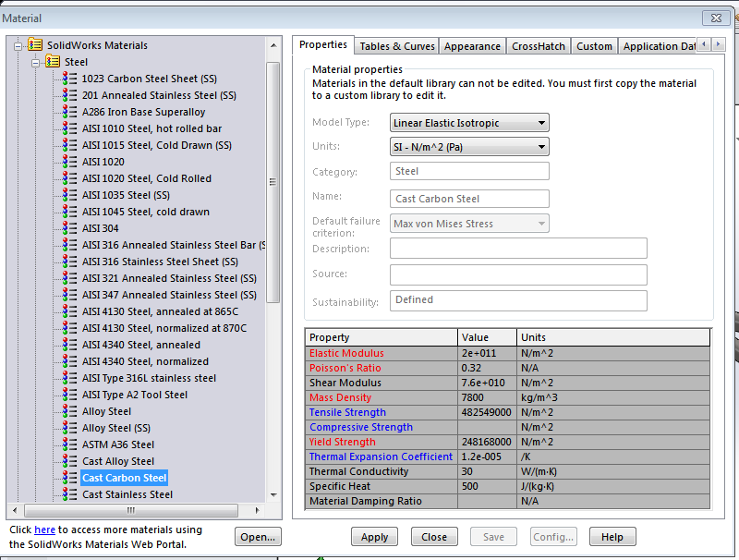
Task: Click the Tensile Strength property label
Action: point(347,412)
